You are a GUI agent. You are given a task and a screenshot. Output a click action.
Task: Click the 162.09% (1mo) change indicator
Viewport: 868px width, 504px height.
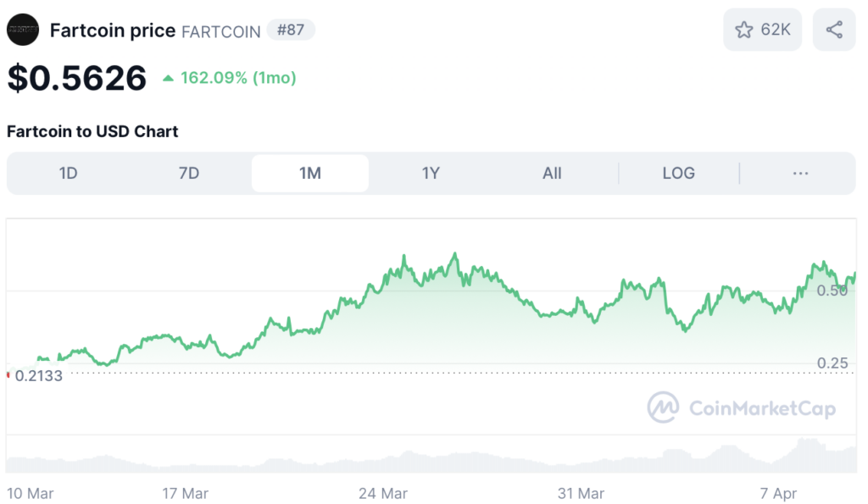coord(230,78)
